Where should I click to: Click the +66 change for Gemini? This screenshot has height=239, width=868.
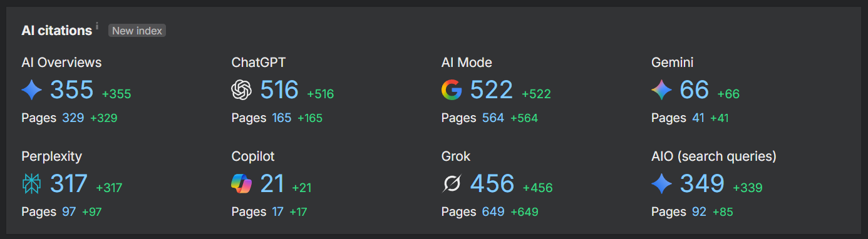coord(728,94)
